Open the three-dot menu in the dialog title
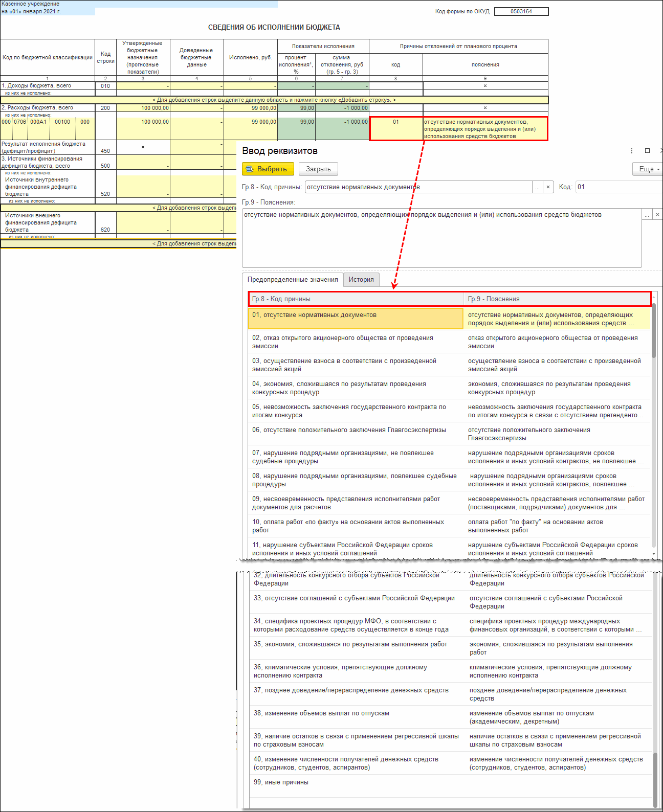663x812 pixels. 631,151
